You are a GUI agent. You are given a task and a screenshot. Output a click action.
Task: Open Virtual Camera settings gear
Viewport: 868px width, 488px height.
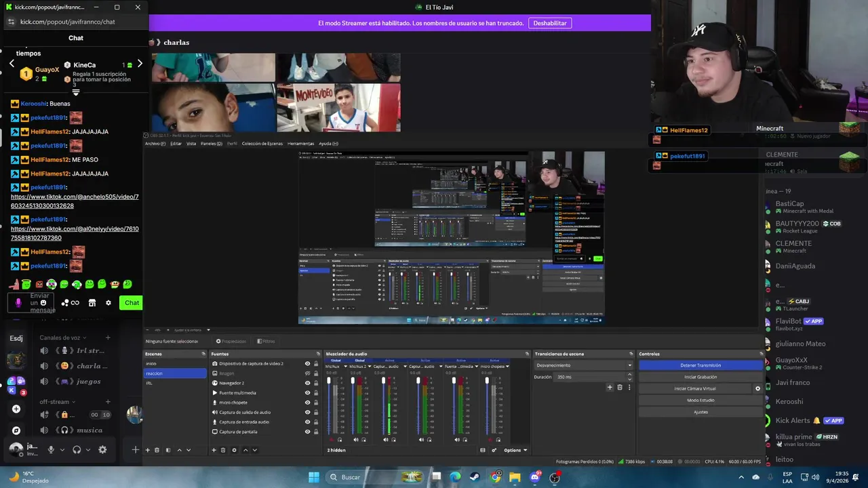(758, 388)
